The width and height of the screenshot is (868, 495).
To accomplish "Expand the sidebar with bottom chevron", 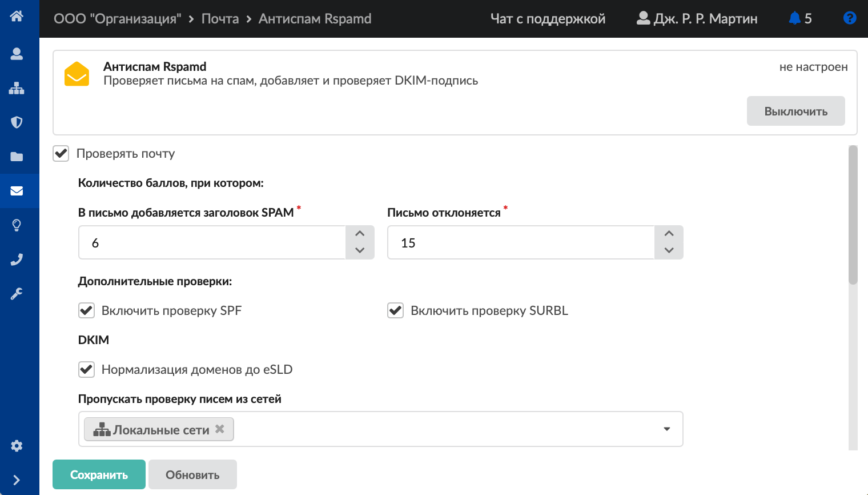I will 17,480.
